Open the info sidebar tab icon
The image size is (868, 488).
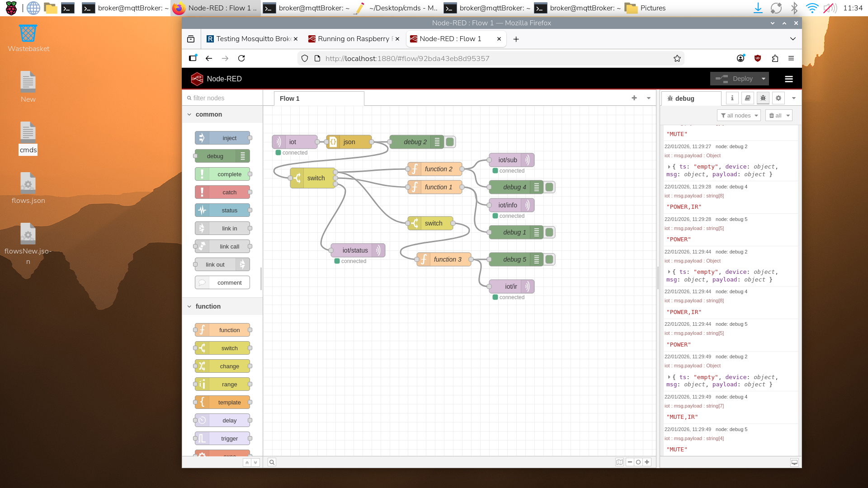[x=732, y=98]
